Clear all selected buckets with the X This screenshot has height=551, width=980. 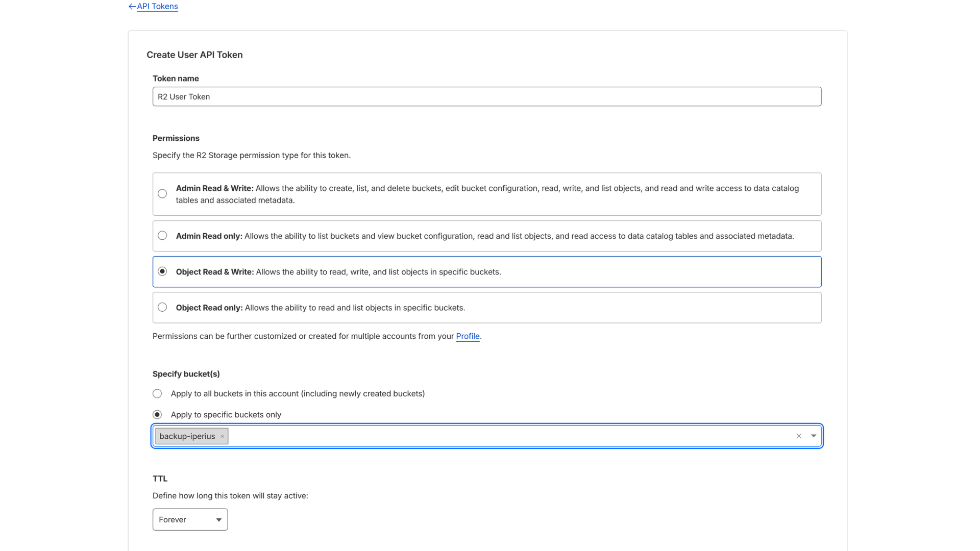pos(799,436)
